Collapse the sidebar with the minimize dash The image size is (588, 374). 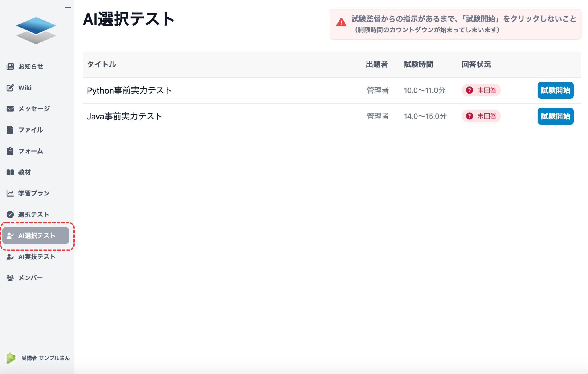point(68,7)
